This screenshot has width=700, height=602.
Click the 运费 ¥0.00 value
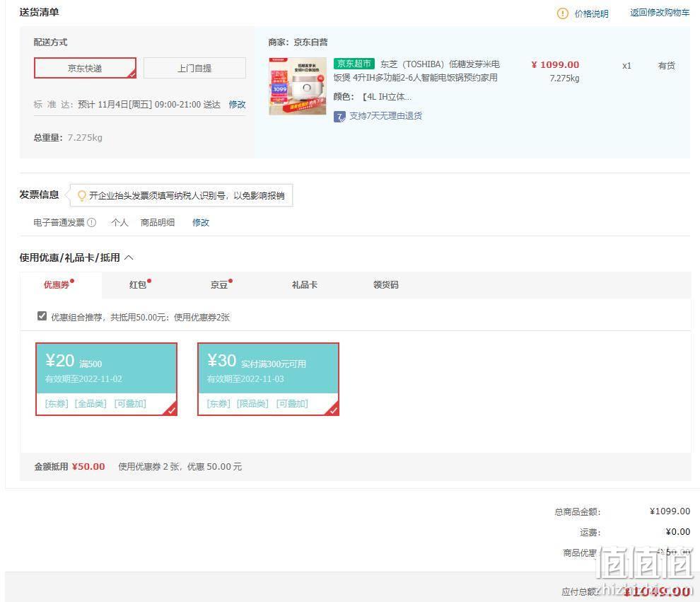[677, 532]
